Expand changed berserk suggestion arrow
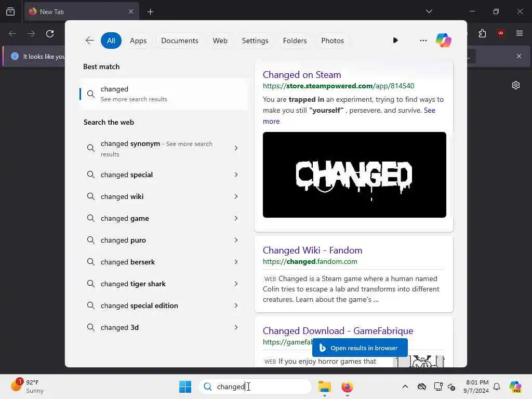Viewport: 532px width, 399px height. [236, 262]
